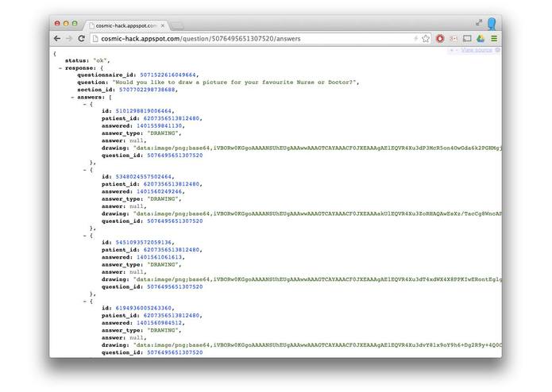Collapse the response object
552x392 pixels.
pyautogui.click(x=60, y=68)
